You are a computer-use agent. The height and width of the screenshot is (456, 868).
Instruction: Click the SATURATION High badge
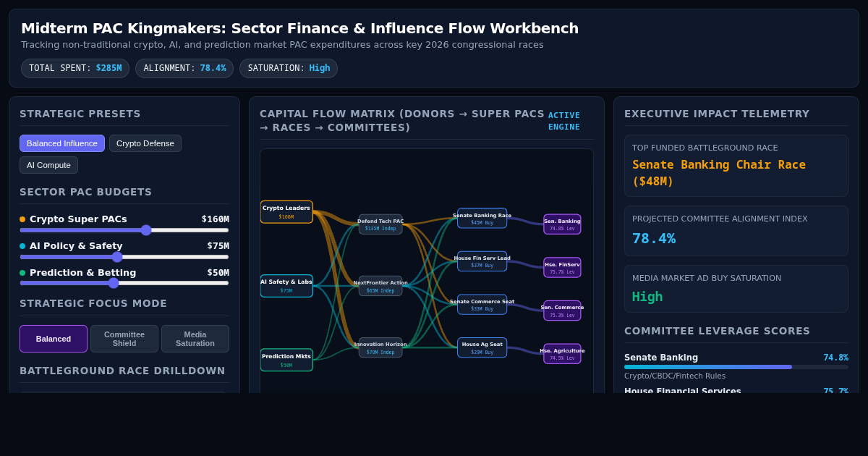point(289,68)
